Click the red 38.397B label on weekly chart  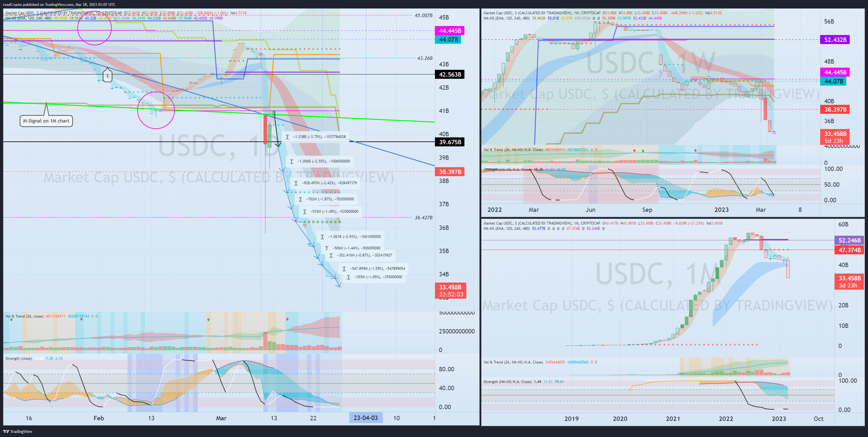point(835,109)
